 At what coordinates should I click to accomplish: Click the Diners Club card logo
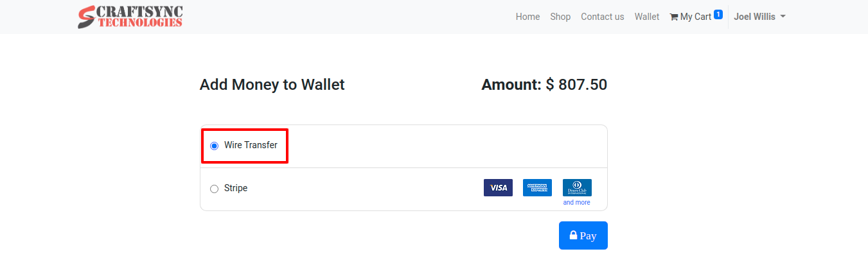coord(577,188)
